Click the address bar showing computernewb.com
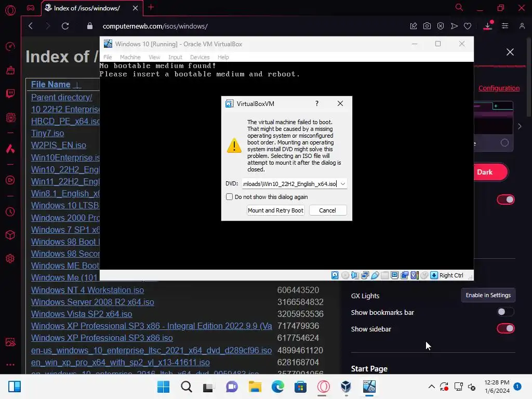The height and width of the screenshot is (399, 532). click(x=155, y=26)
